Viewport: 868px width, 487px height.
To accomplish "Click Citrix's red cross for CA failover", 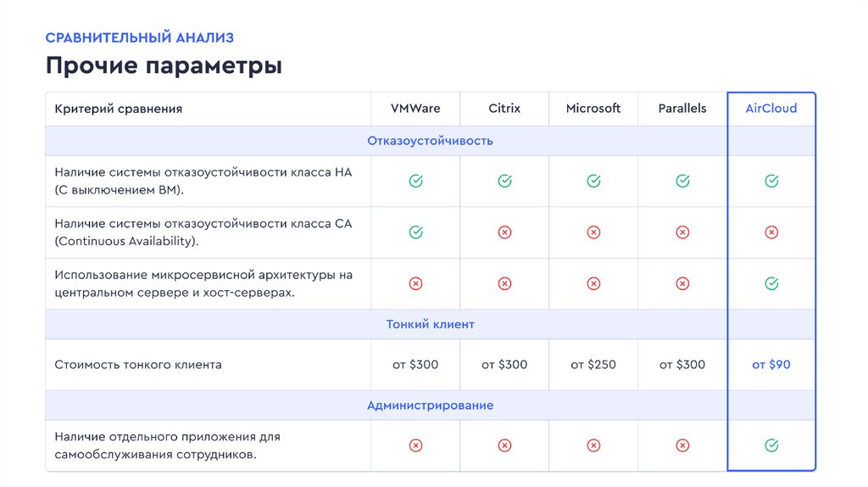I will pyautogui.click(x=504, y=232).
